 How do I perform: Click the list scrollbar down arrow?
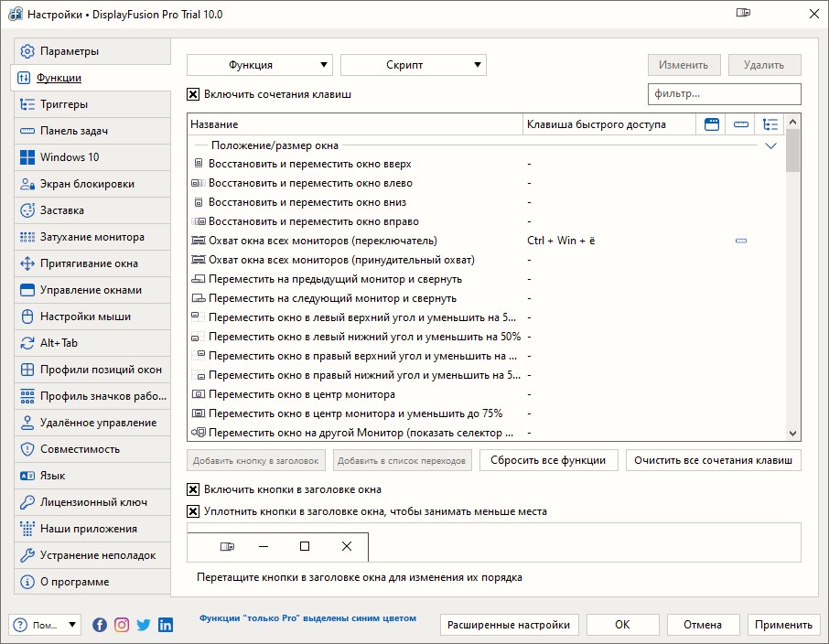coord(792,433)
